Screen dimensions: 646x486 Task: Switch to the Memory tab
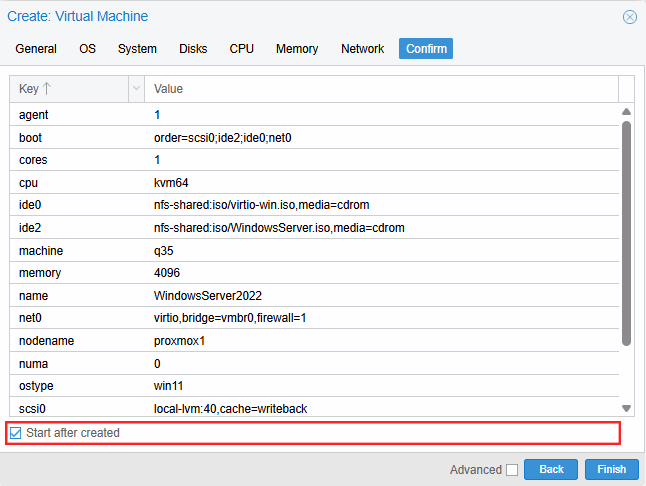(297, 49)
